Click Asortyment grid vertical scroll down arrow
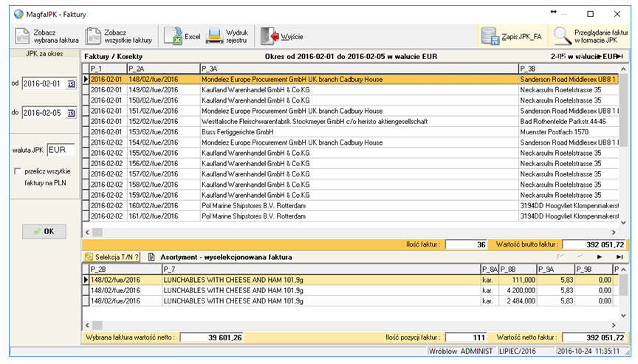 [x=623, y=315]
